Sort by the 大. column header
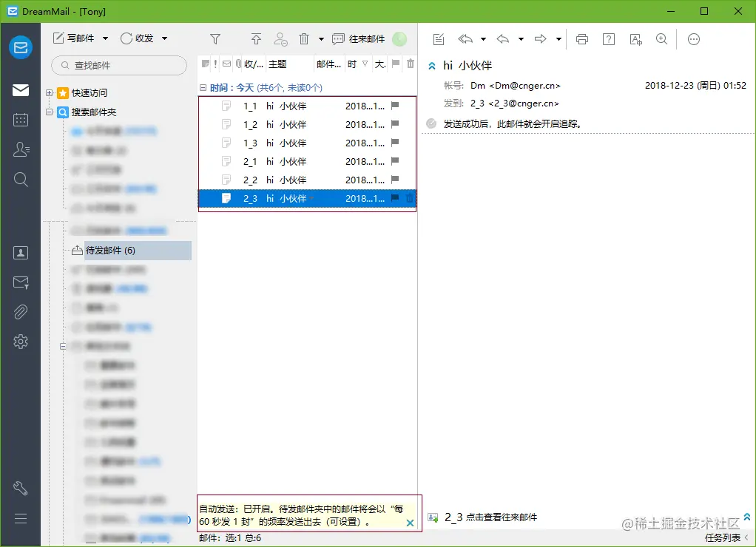The width and height of the screenshot is (756, 547). (380, 64)
